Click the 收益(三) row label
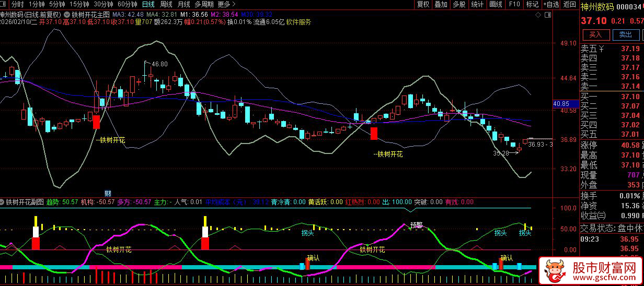The image size is (644, 286). [x=593, y=215]
